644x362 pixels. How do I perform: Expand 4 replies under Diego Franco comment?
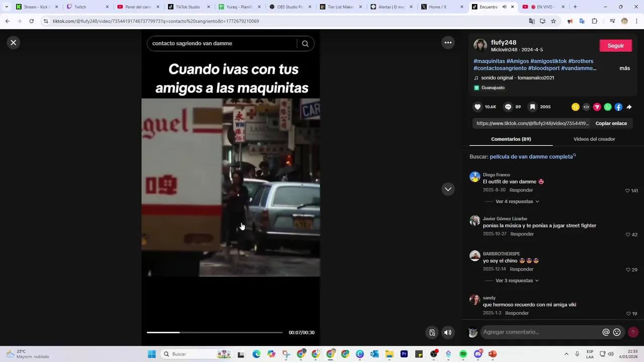click(x=517, y=202)
